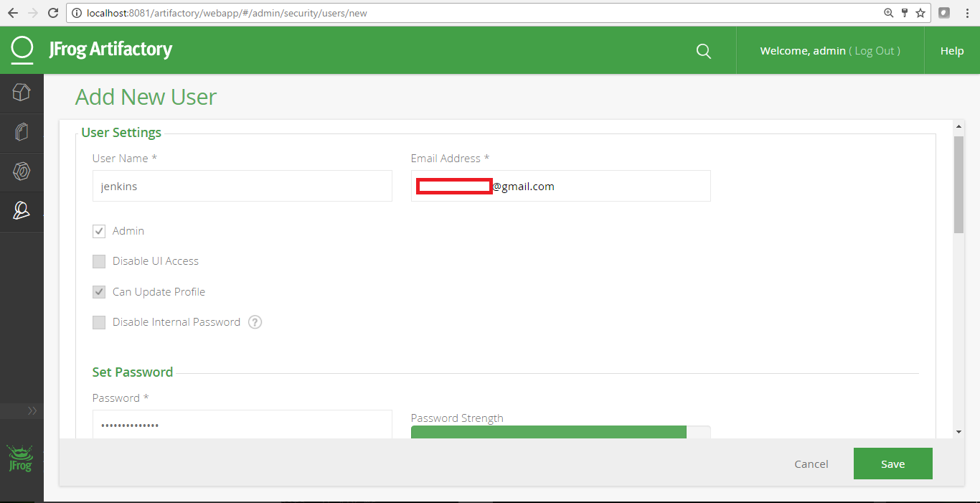This screenshot has height=503, width=980.
Task: Open the Chrome three-dot menu
Action: 967,13
